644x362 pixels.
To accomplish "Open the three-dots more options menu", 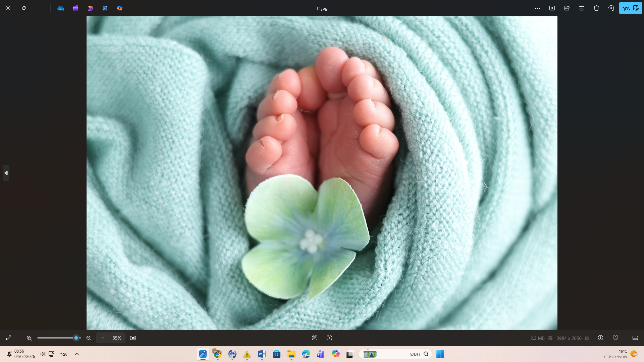I will (x=537, y=8).
